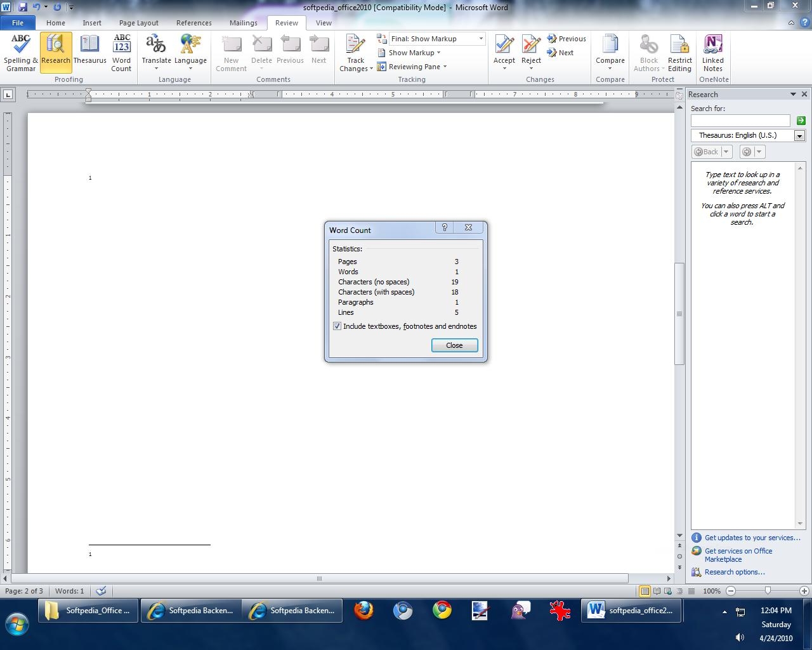Close the Word Count dialog
This screenshot has width=812, height=650.
coord(454,345)
